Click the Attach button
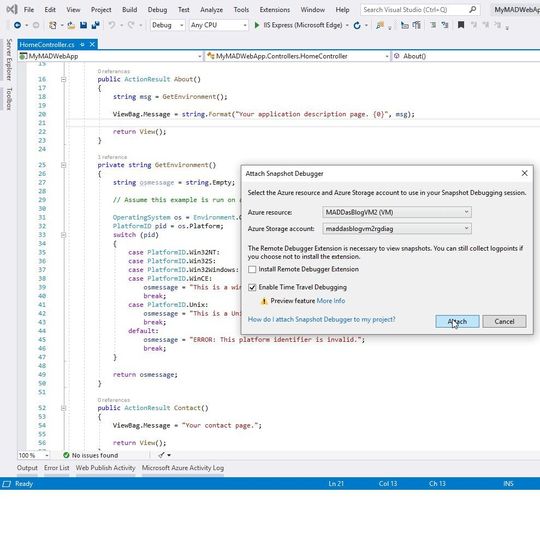 [457, 322]
